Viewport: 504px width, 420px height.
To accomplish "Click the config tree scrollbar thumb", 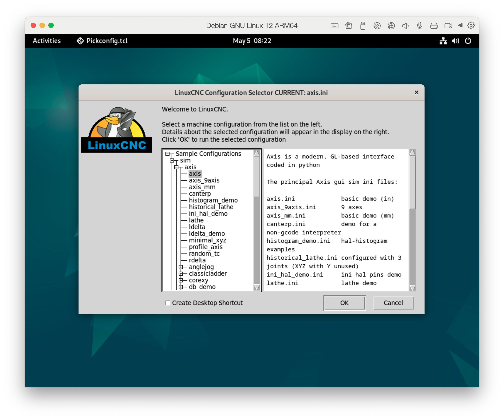I will 257,177.
